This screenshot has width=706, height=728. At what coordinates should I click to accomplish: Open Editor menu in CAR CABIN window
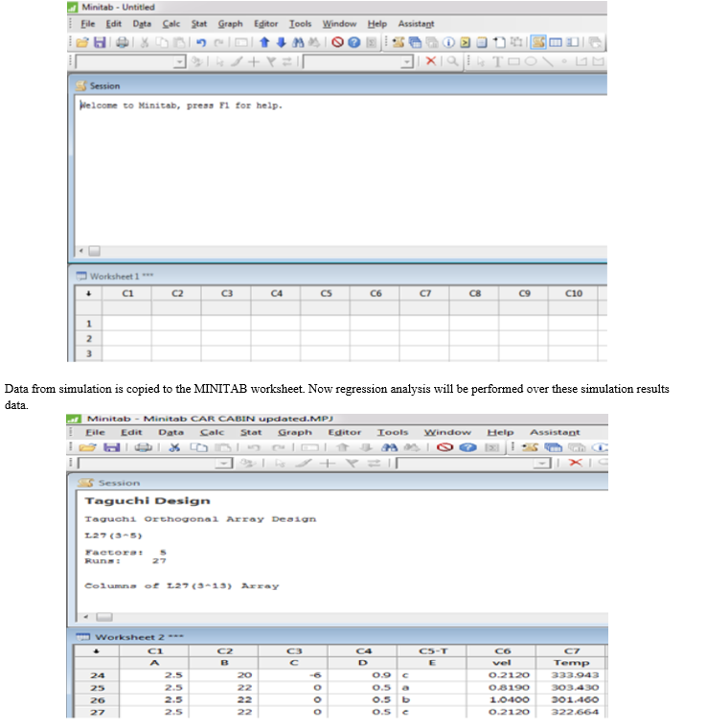345,432
